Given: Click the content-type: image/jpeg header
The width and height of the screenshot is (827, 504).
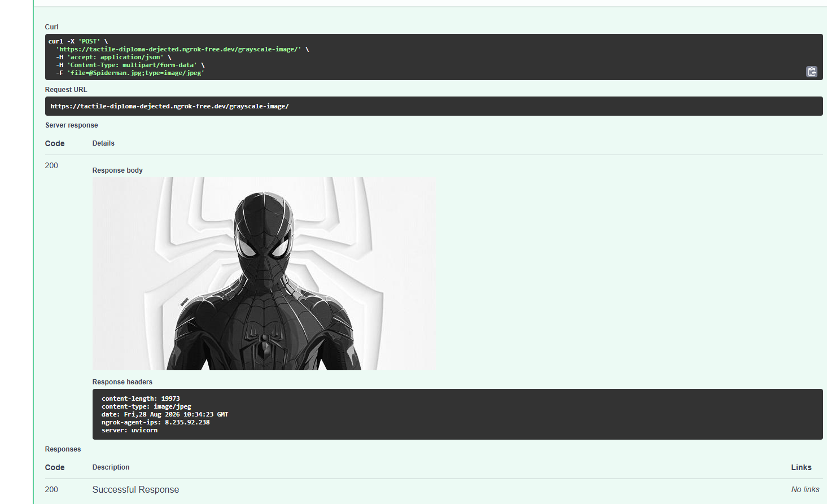Looking at the screenshot, I should 146,406.
